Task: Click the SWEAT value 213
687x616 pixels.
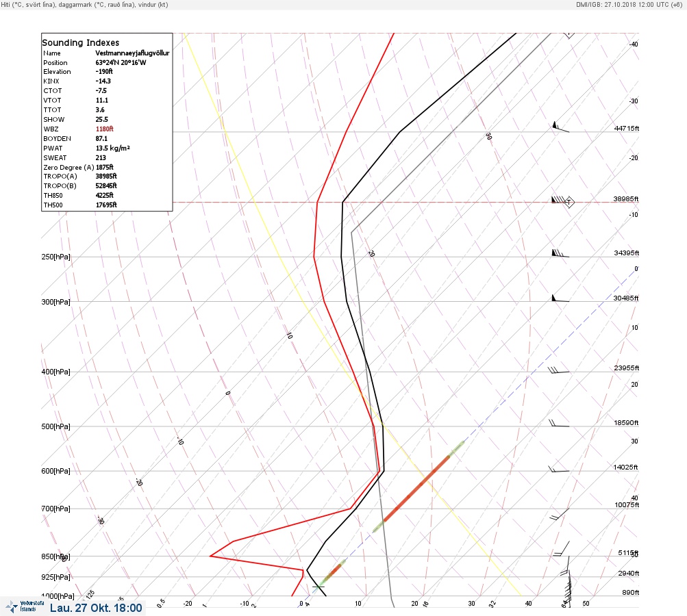Action: [101, 157]
